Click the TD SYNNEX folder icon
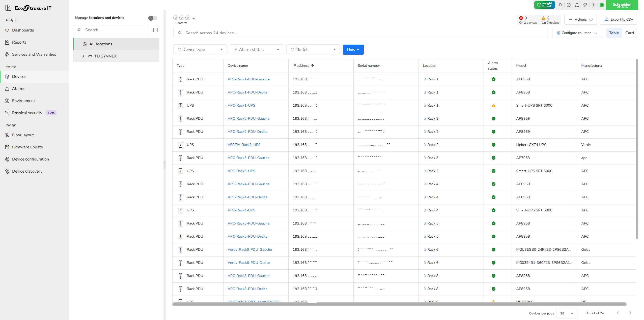Screen dimensions: 644x320 [90, 56]
